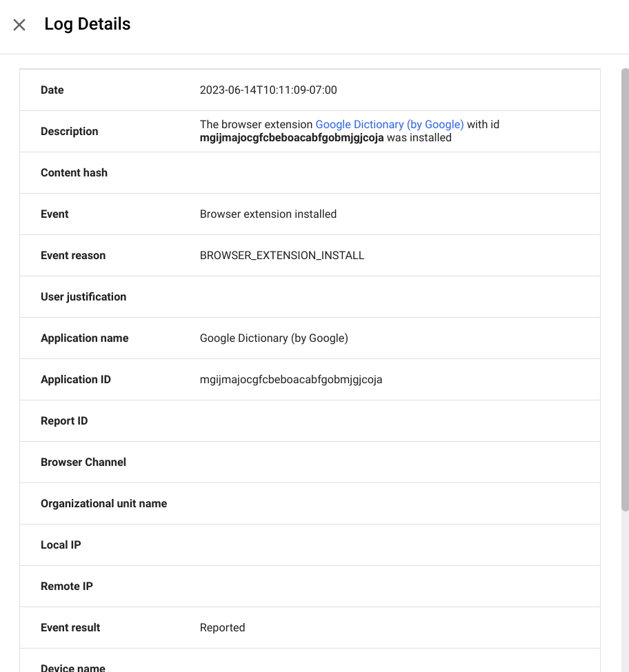The height and width of the screenshot is (672, 629).
Task: Open the Google Dictionary (by Google) link
Action: click(x=389, y=124)
